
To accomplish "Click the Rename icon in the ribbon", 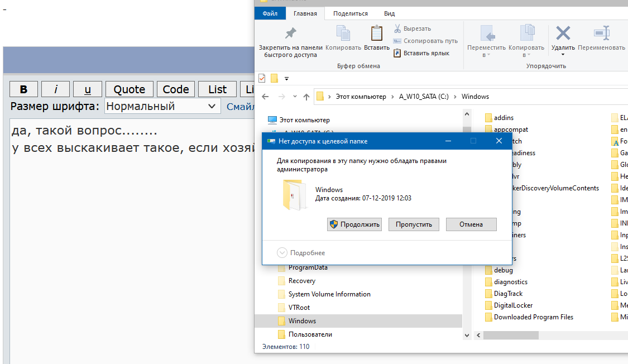I will point(602,33).
